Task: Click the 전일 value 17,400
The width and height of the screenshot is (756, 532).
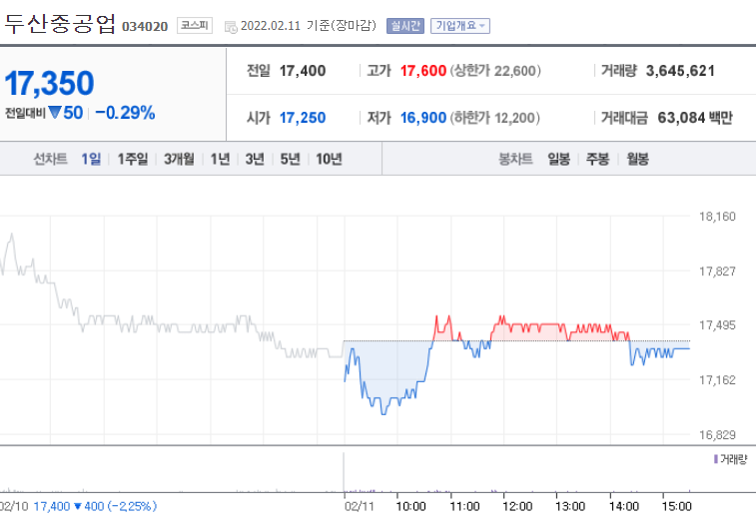Action: (303, 71)
